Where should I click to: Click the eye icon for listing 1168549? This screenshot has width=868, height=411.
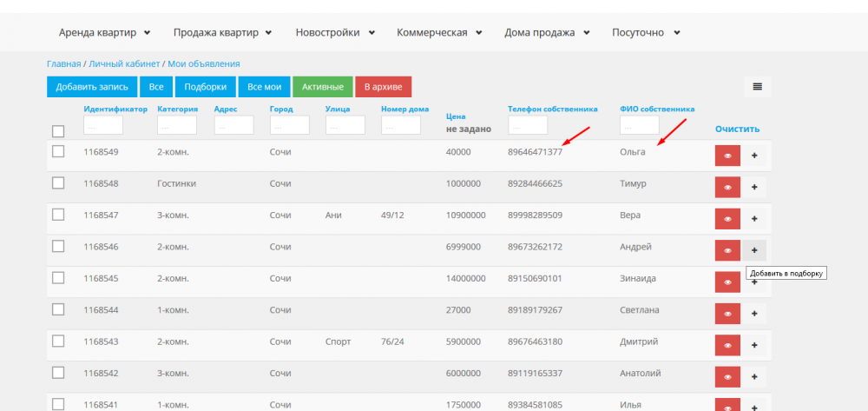[727, 156]
